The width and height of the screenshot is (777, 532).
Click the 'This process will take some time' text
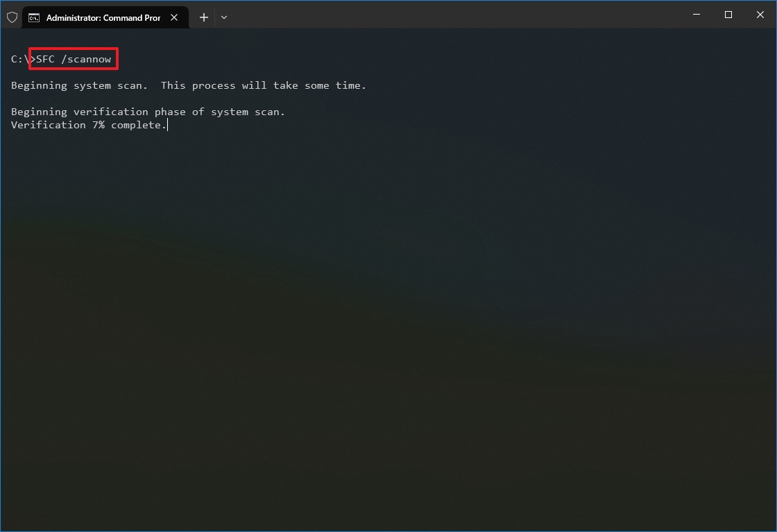[x=264, y=85]
